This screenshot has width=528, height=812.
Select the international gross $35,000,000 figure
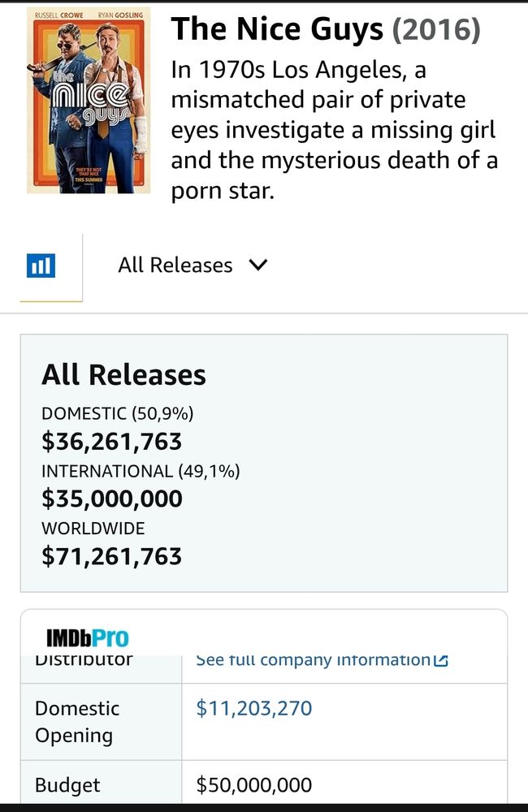[111, 499]
